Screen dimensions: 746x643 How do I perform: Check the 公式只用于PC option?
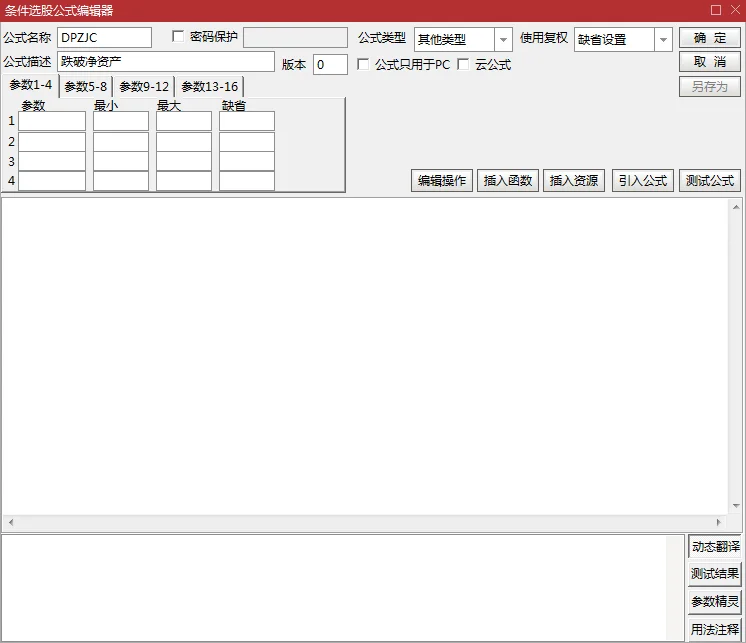363,64
